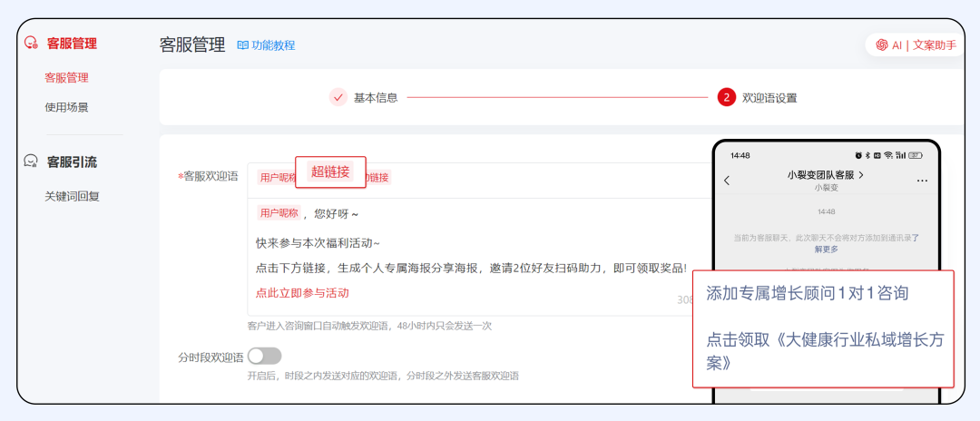Click the 基本信息 step checkmark icon
980x421 pixels.
click(x=338, y=97)
